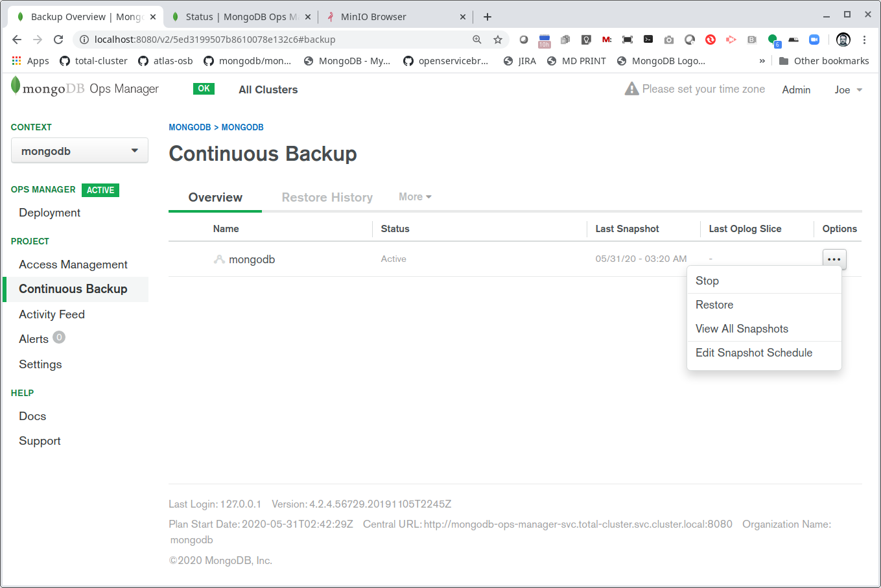881x588 pixels.
Task: Click the All Clusters link
Action: point(268,89)
